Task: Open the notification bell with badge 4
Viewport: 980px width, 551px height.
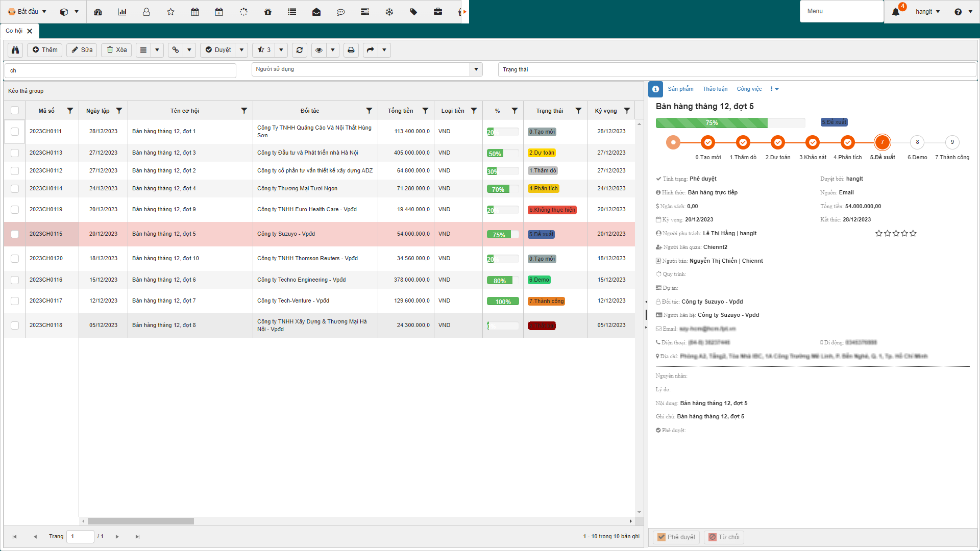Action: point(896,11)
